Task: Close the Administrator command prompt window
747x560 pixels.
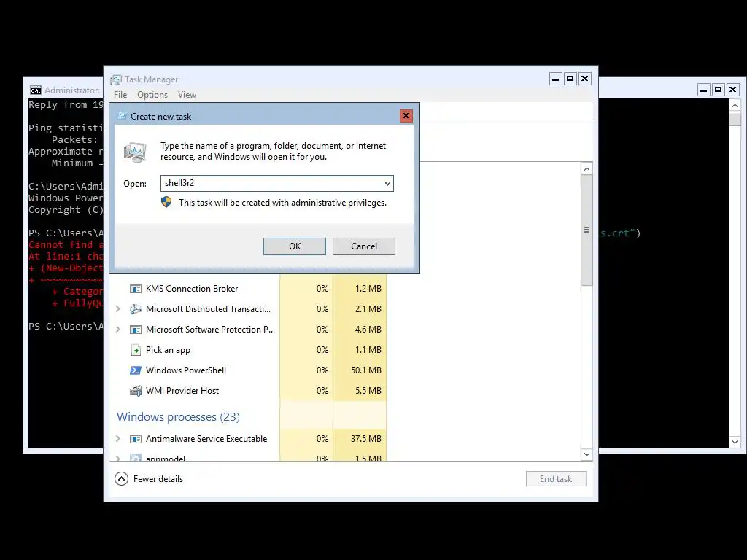Action: [733, 90]
